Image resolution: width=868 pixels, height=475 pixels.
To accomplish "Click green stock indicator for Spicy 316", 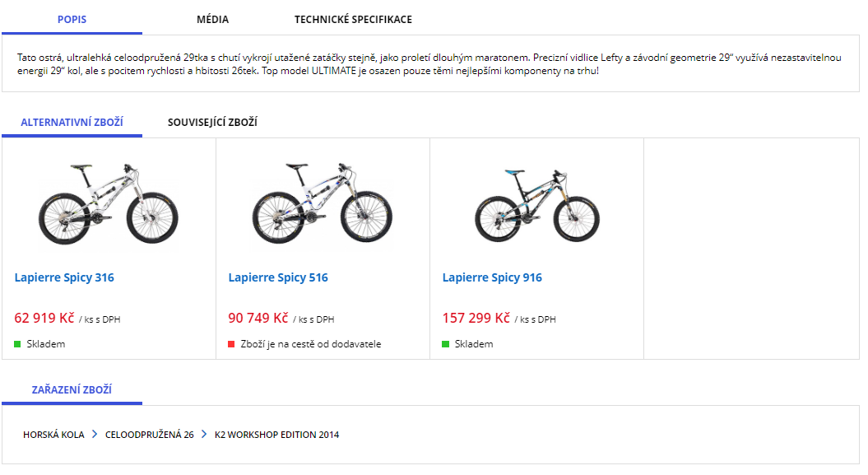I will [17, 344].
